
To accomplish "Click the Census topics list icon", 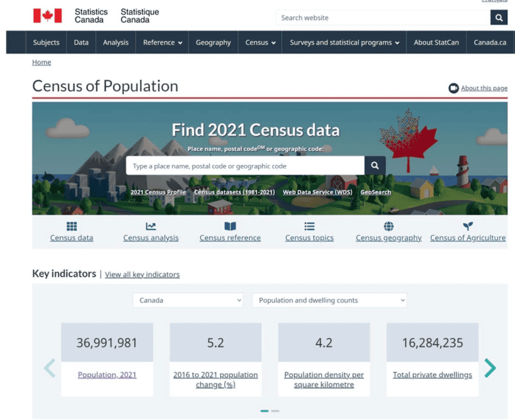I will 309,226.
